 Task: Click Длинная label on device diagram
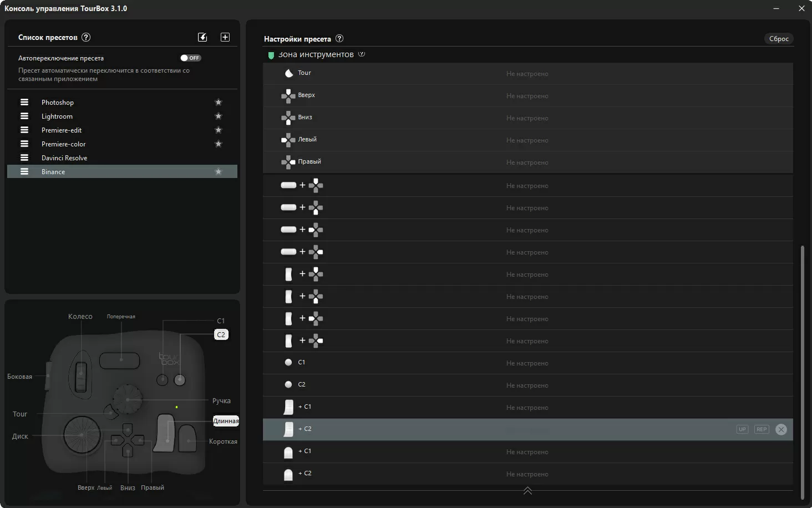click(226, 421)
